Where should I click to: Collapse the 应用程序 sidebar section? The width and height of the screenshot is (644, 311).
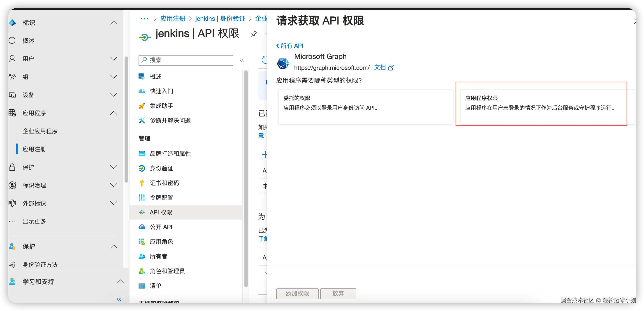(x=114, y=113)
